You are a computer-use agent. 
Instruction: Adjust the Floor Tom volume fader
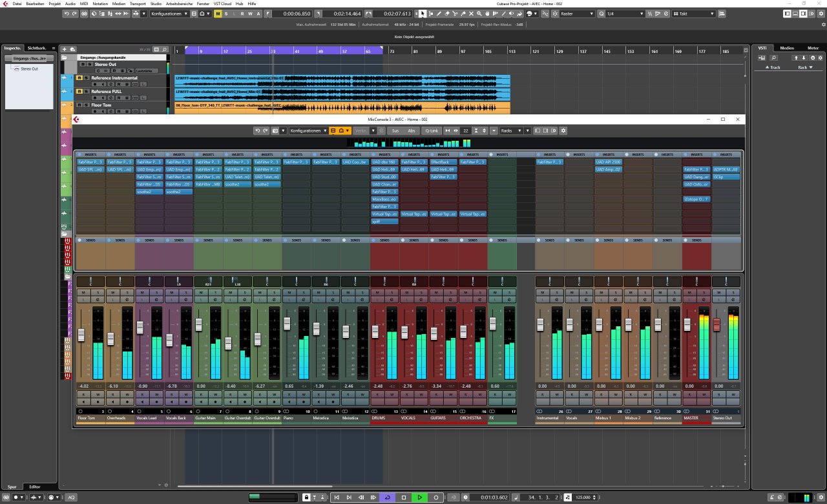coord(81,335)
